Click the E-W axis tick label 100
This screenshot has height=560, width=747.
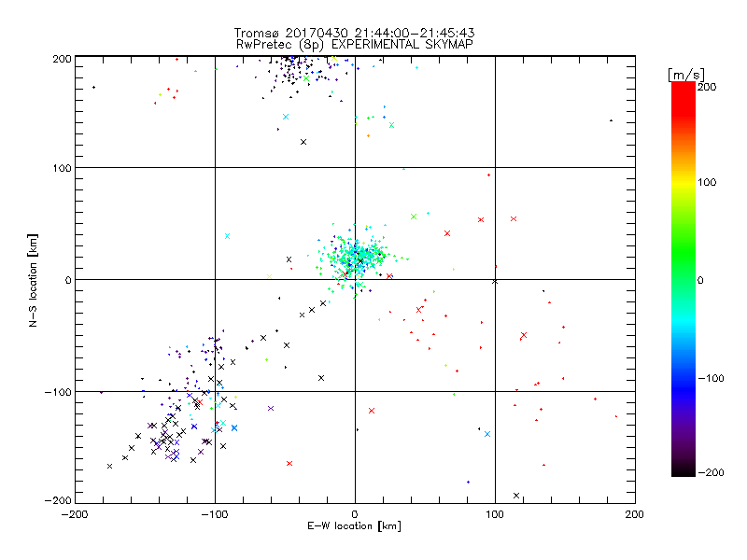click(x=495, y=514)
